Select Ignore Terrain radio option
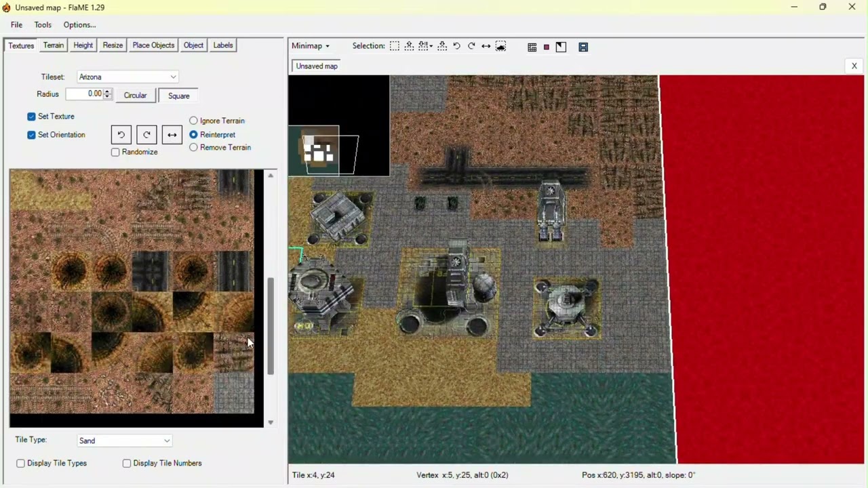Image resolution: width=868 pixels, height=488 pixels. [194, 121]
